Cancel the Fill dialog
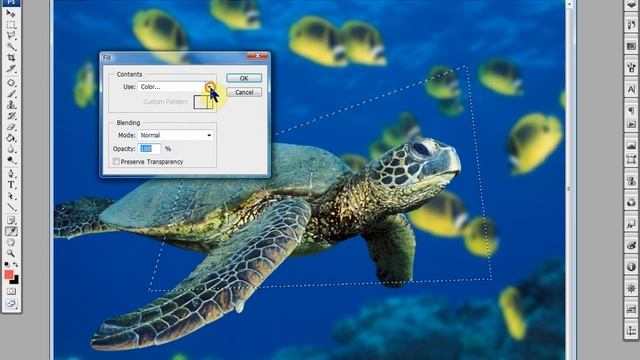Image resolution: width=640 pixels, height=360 pixels. click(x=244, y=92)
